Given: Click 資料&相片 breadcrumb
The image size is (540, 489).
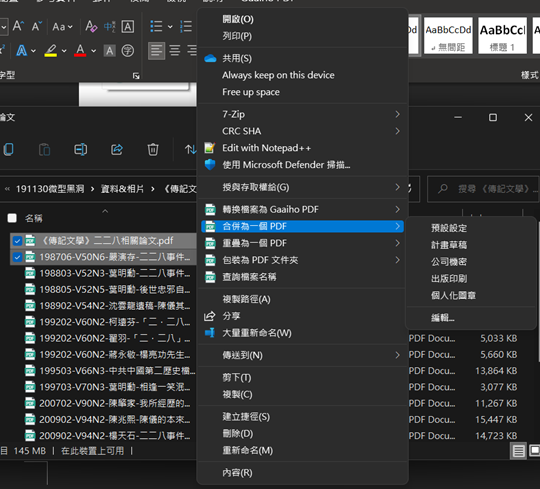Looking at the screenshot, I should [x=122, y=189].
